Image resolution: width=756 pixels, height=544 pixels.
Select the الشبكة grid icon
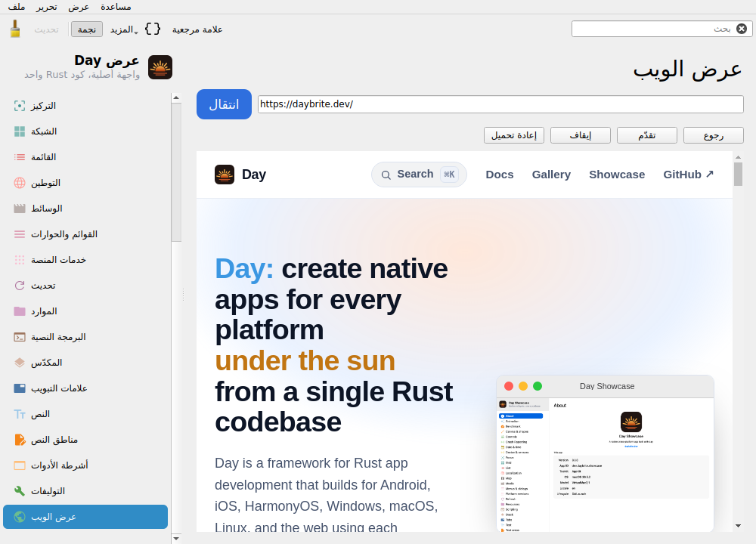[x=20, y=131]
